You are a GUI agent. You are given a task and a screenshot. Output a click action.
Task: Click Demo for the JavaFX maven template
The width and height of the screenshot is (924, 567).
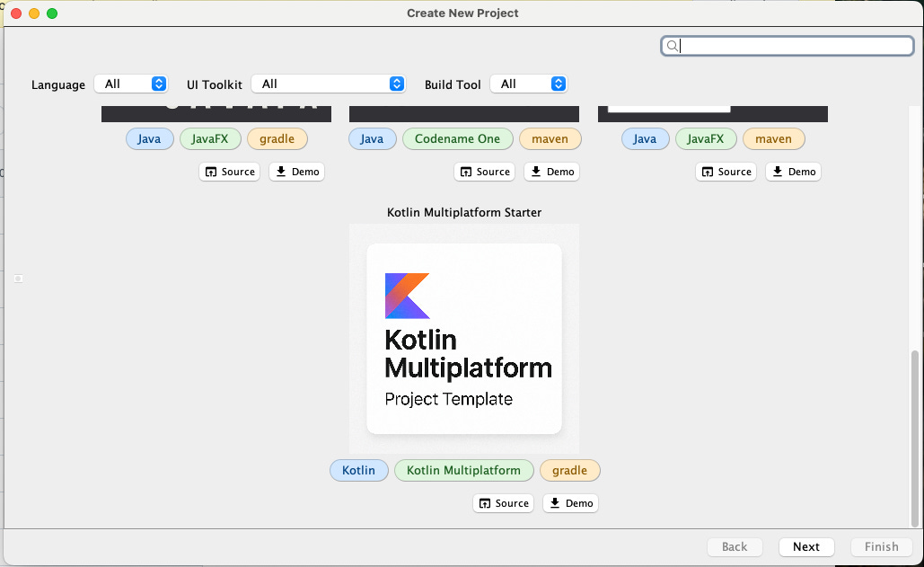coord(793,172)
